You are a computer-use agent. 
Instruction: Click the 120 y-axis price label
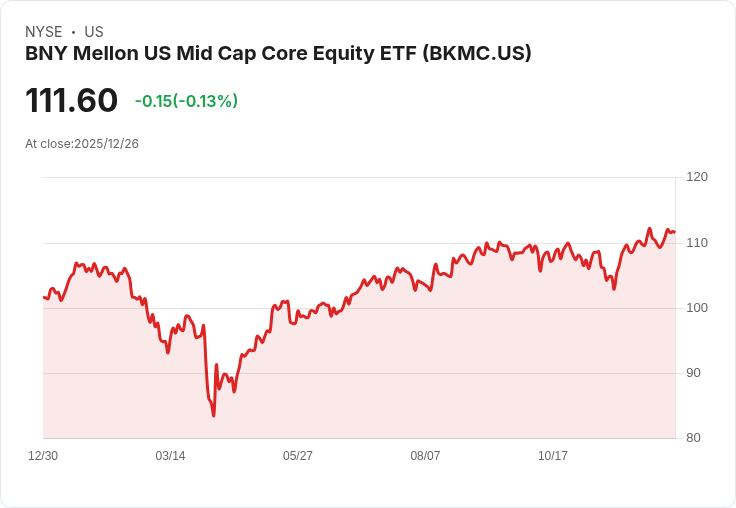[x=697, y=177]
